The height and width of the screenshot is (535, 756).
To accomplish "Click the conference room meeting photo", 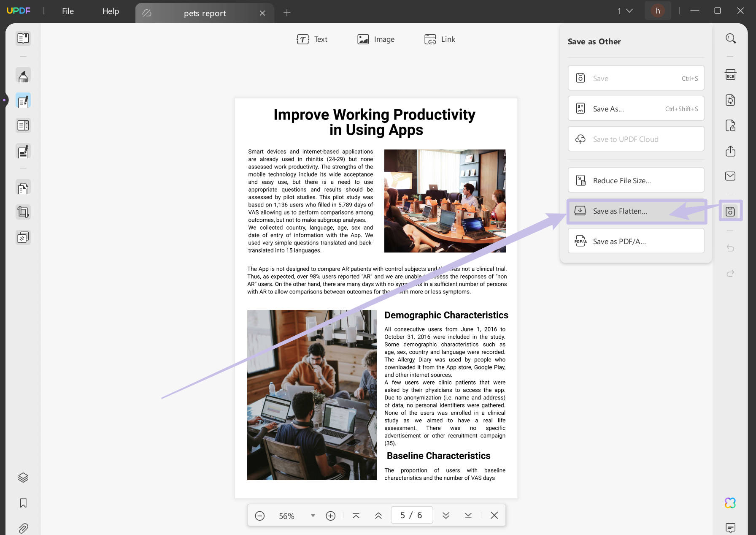I will [x=445, y=201].
